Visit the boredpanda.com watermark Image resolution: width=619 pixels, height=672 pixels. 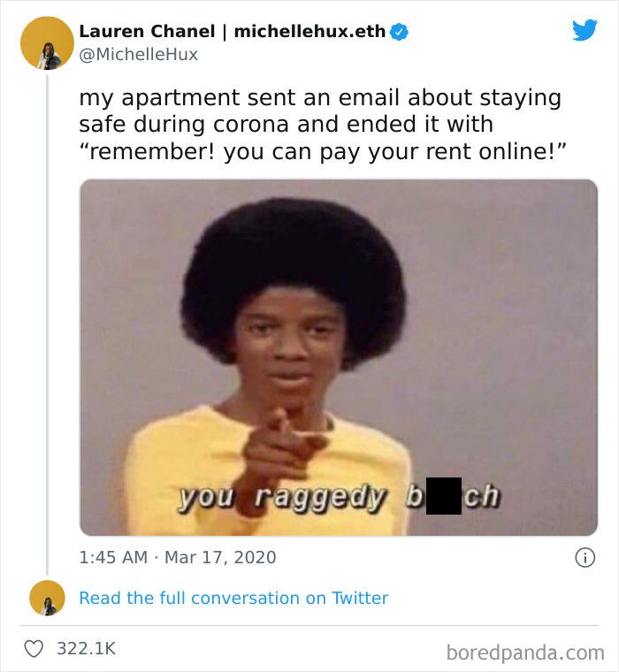click(x=525, y=653)
